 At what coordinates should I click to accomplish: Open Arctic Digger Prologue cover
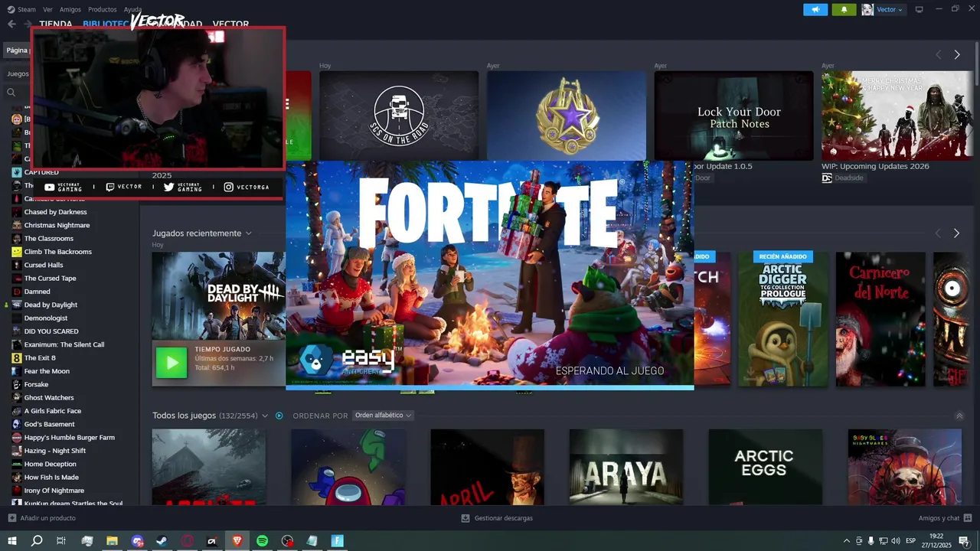point(782,318)
